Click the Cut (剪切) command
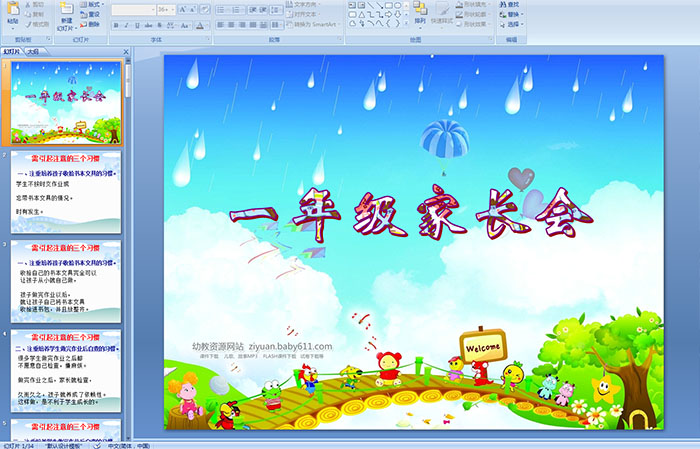700x449 pixels. pos(34,4)
